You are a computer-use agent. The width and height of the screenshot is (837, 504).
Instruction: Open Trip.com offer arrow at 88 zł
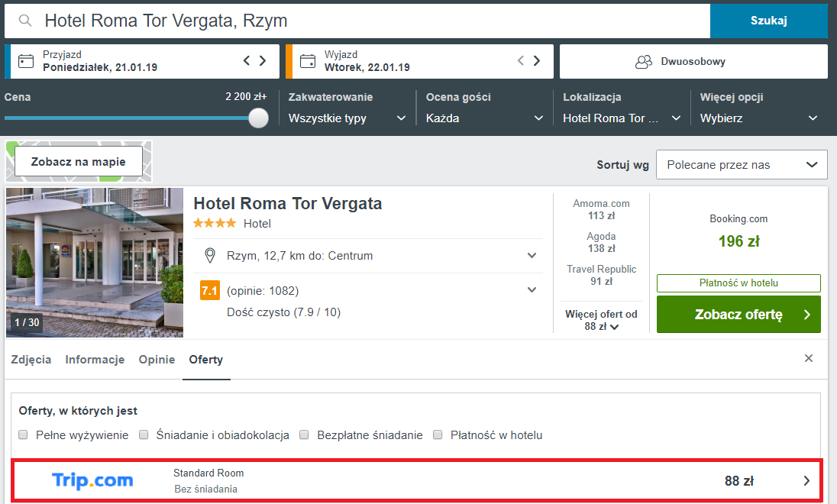click(x=806, y=481)
